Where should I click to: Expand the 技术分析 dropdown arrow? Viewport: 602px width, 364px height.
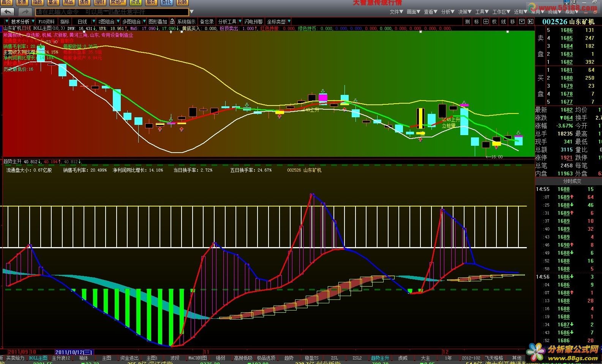point(33,22)
